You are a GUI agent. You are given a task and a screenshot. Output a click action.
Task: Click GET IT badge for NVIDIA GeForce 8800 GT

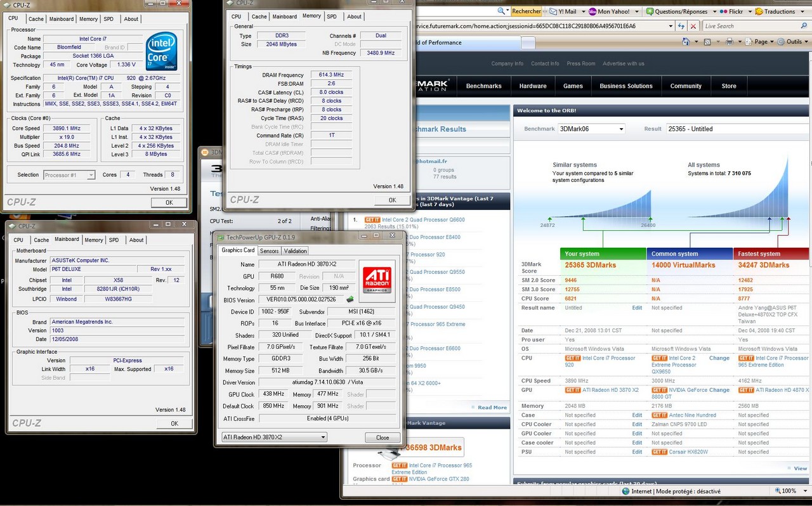tap(660, 390)
